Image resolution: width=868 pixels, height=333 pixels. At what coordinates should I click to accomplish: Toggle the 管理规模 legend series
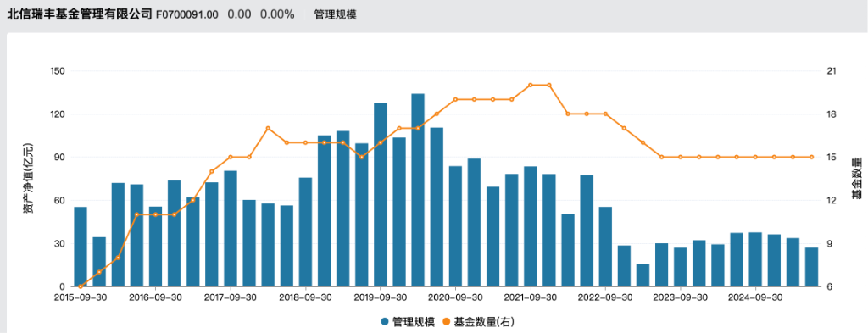point(408,321)
